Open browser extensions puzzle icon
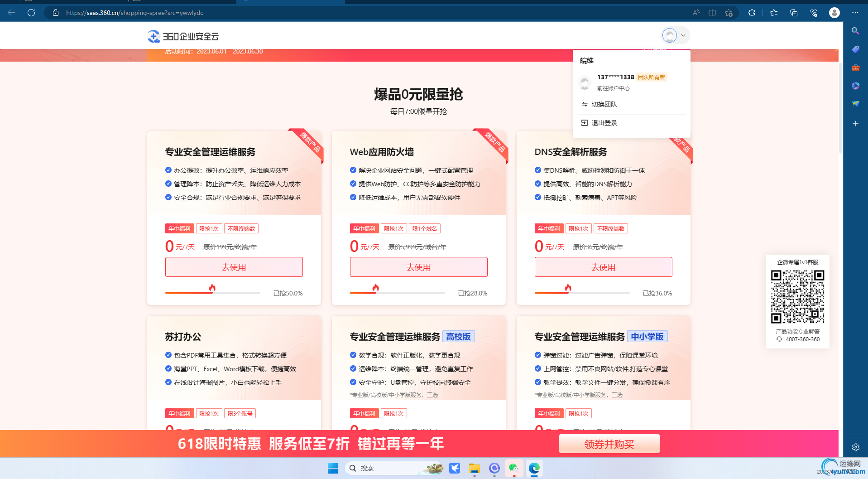868x479 pixels. tap(752, 13)
